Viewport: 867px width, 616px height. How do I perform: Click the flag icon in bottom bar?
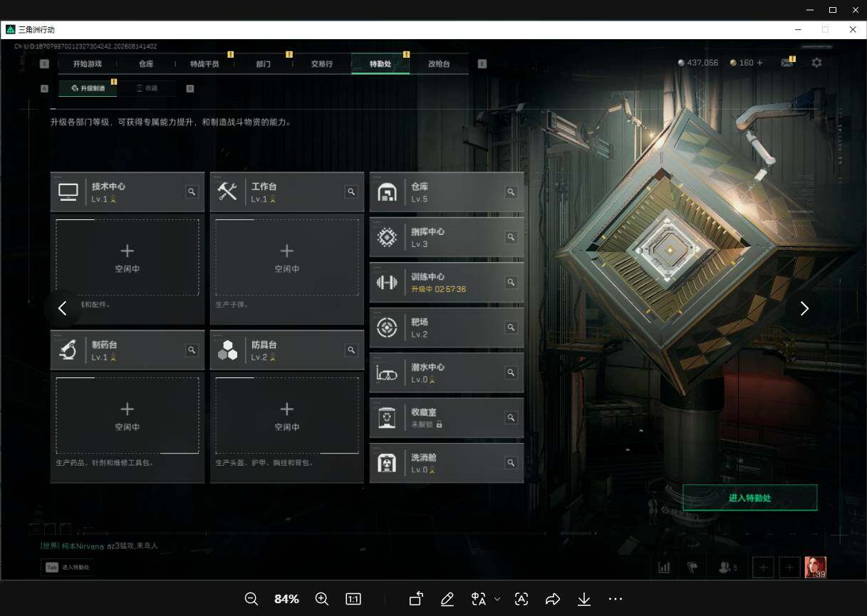pos(692,568)
